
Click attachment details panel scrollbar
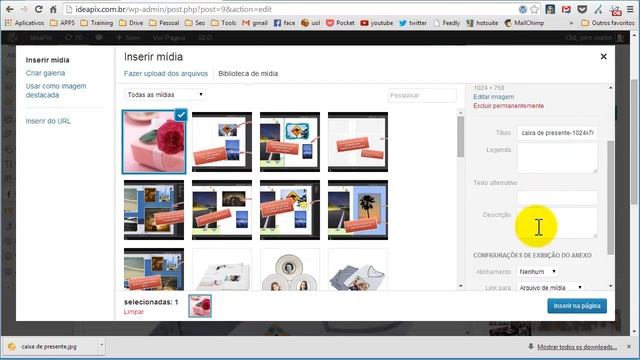pyautogui.click(x=611, y=197)
